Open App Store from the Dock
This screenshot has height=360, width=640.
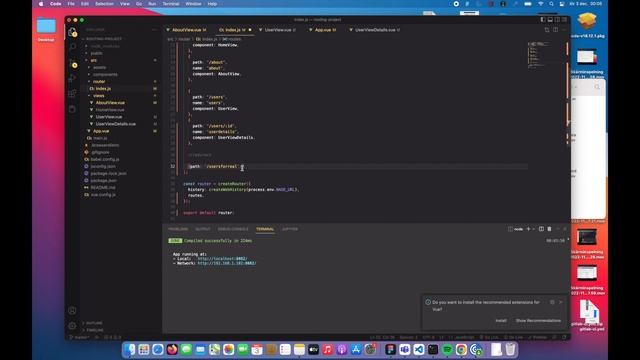click(356, 349)
